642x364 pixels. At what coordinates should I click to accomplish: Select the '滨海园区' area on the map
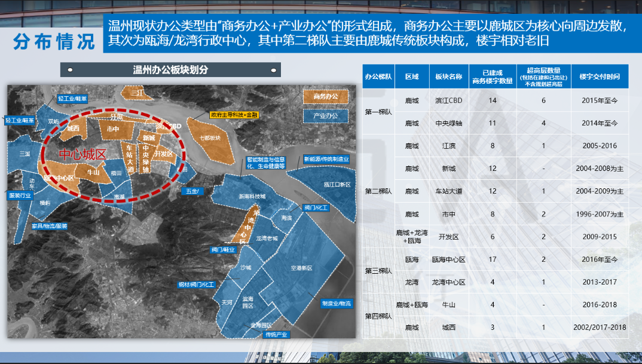pos(247,302)
